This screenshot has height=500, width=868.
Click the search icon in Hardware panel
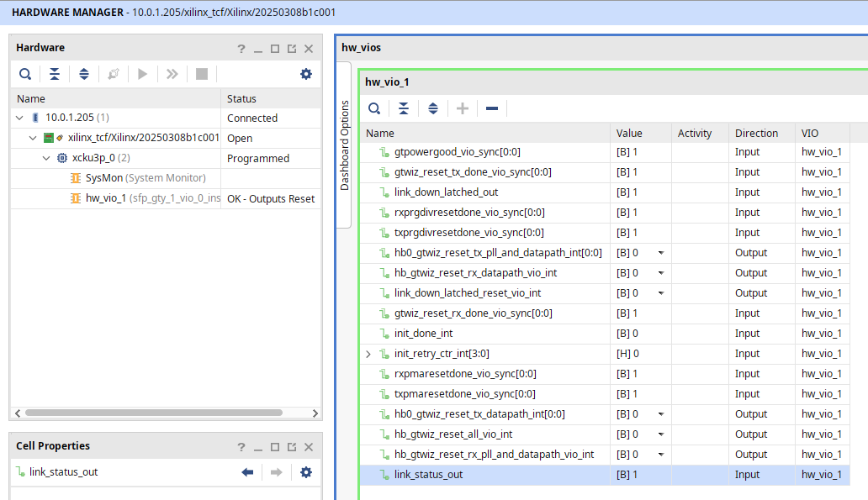25,74
